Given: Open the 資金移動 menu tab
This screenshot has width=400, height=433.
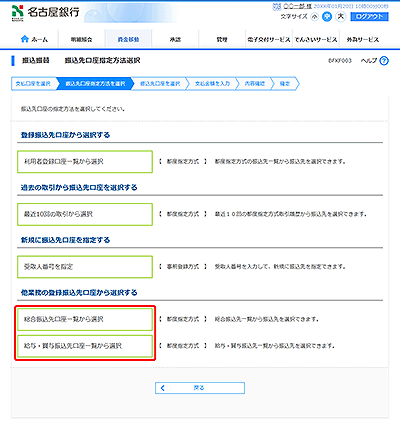Looking at the screenshot, I should tap(128, 39).
